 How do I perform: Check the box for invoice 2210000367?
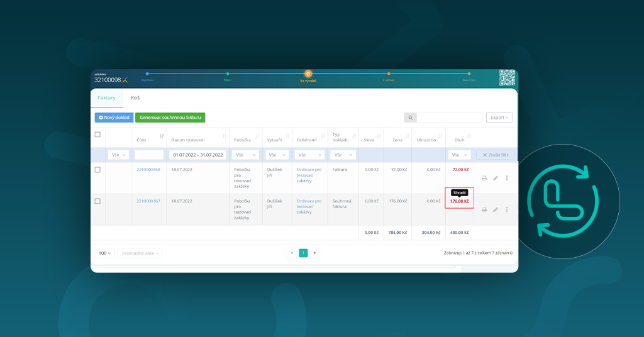(x=97, y=201)
